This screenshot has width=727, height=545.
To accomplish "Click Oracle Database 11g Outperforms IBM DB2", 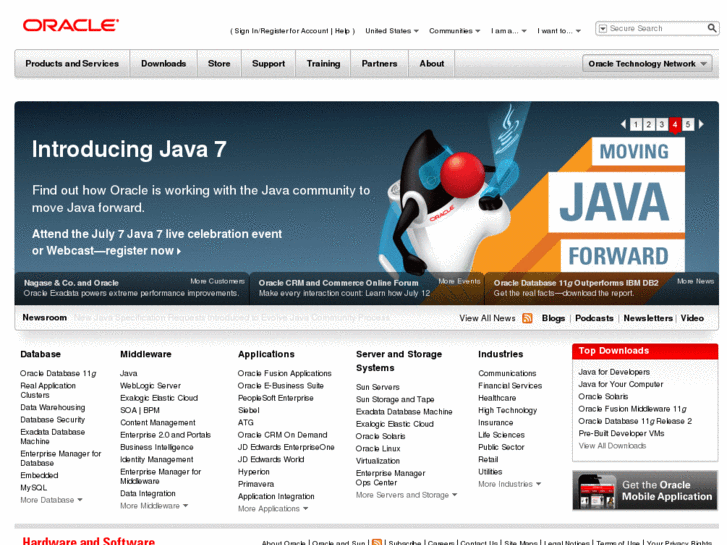I will [x=576, y=283].
